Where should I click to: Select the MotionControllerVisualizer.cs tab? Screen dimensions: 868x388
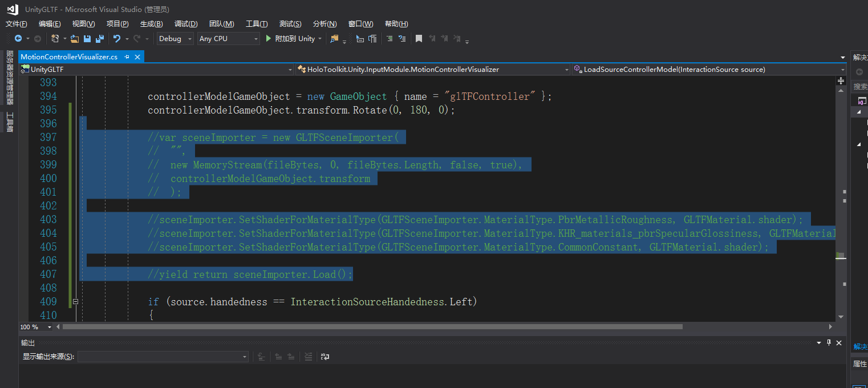(x=71, y=56)
